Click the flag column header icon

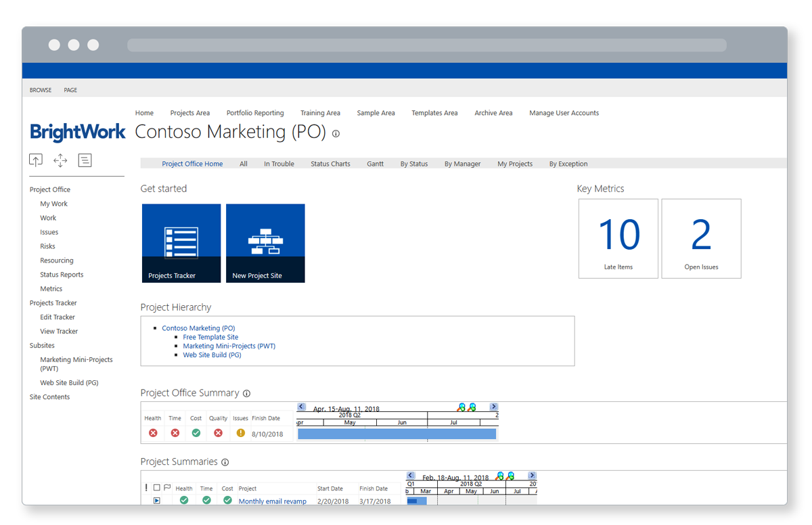(167, 488)
